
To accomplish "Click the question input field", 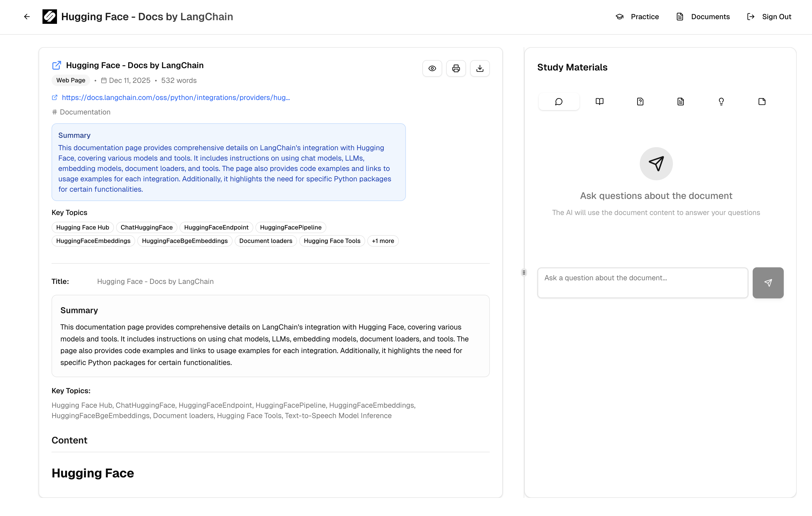I will click(x=642, y=283).
